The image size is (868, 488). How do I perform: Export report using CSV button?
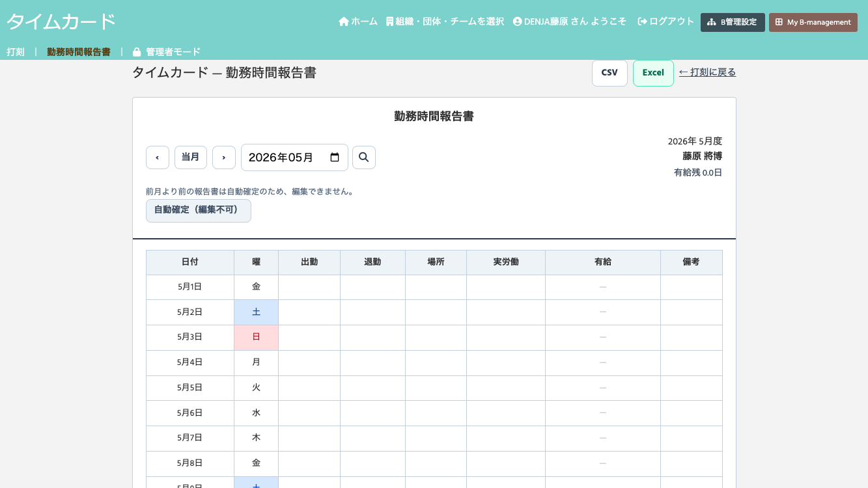tap(609, 73)
